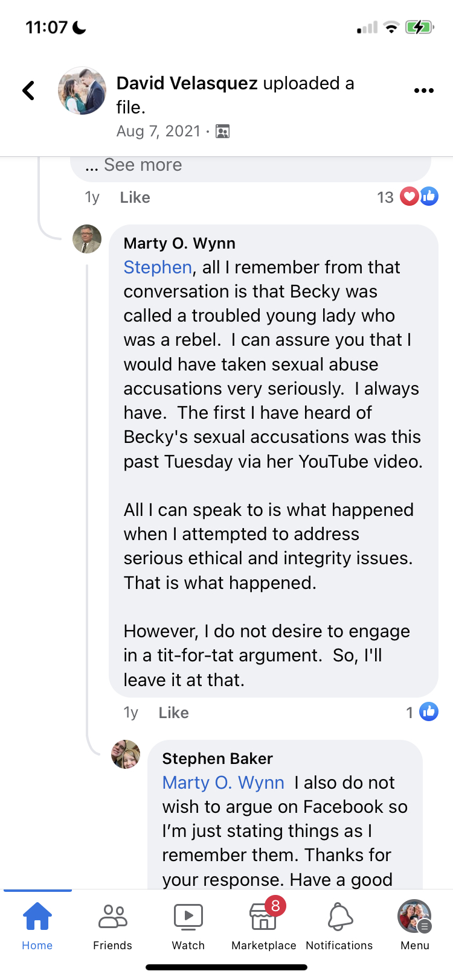Expand the truncated comment via See more
Image resolution: width=453 pixels, height=980 pixels.
(143, 165)
